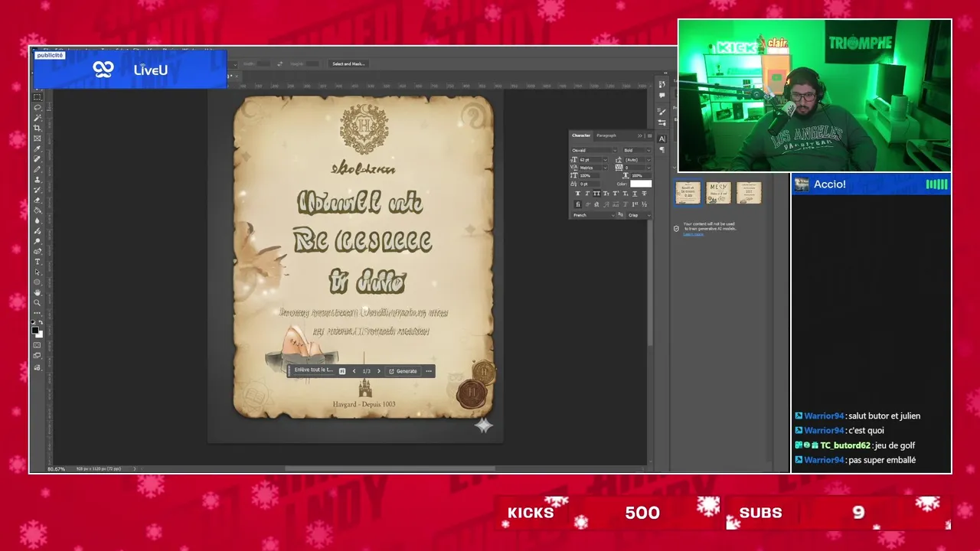Screen dimensions: 980x551
Task: Select the second generated variation thumbnail
Action: pos(718,192)
